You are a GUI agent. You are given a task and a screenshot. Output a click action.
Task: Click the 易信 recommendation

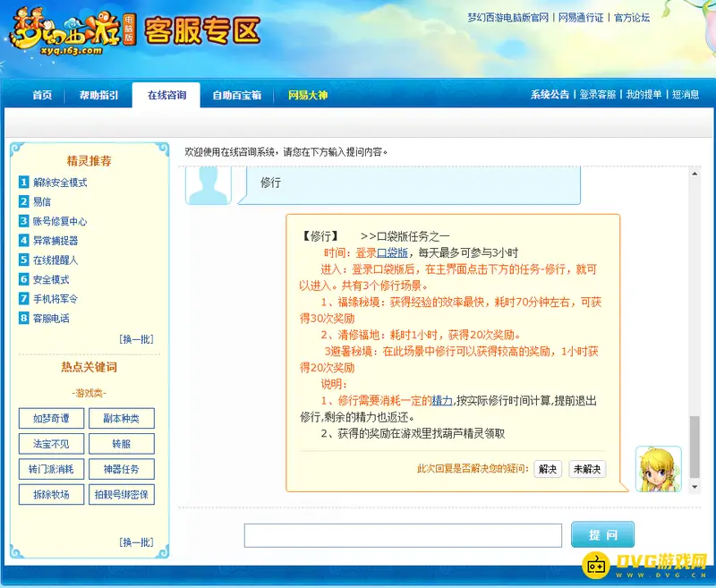pyautogui.click(x=42, y=201)
